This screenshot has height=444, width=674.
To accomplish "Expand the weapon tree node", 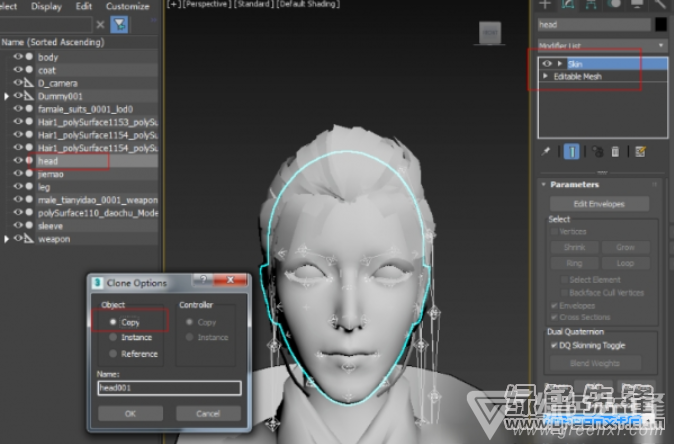I will click(6, 239).
